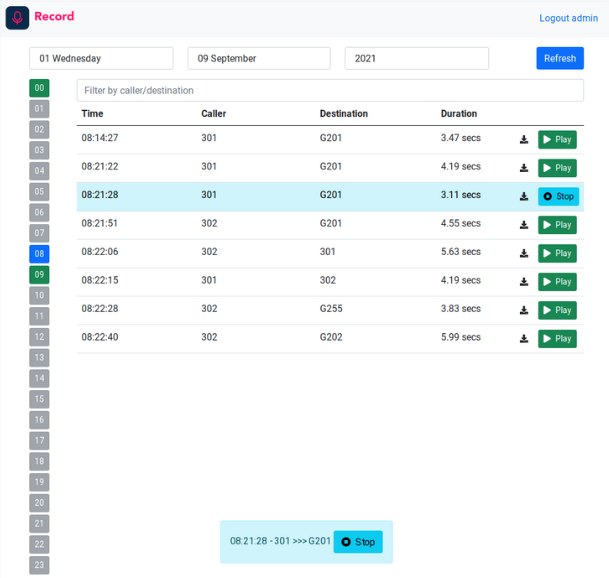Switch to hour 09 in sidebar

(x=39, y=275)
